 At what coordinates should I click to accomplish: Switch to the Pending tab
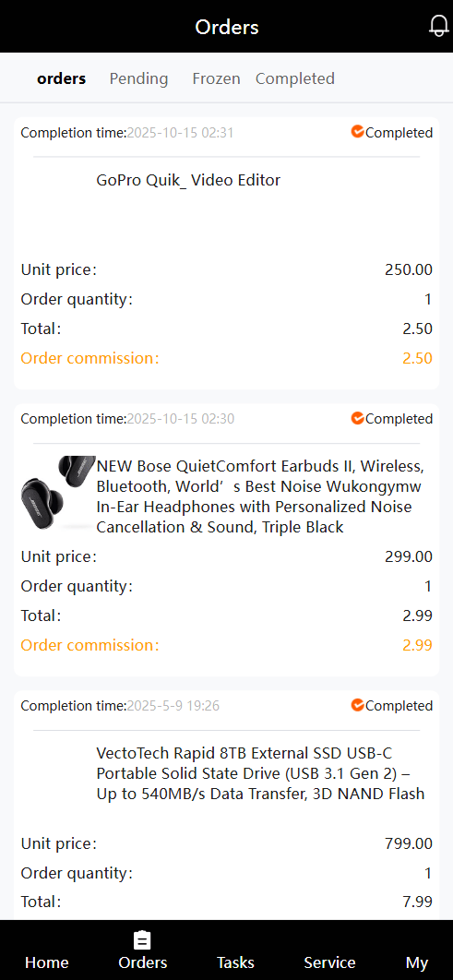[x=138, y=78]
